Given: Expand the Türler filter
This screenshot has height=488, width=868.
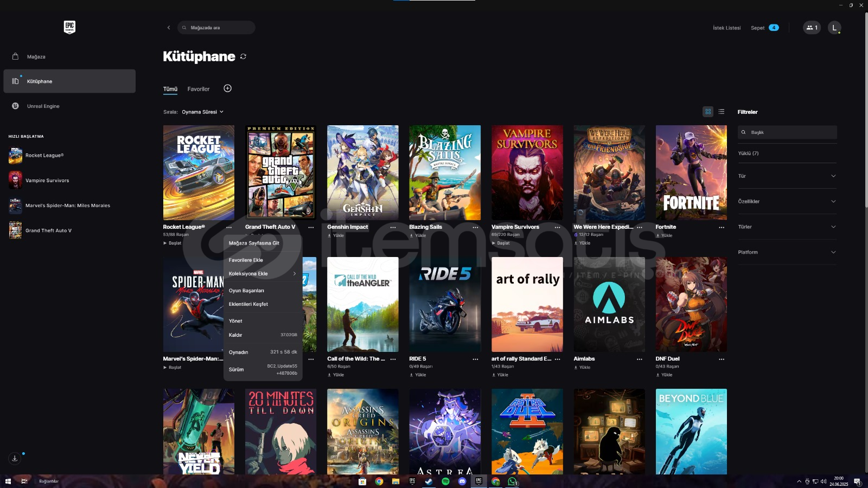Looking at the screenshot, I should click(x=787, y=227).
